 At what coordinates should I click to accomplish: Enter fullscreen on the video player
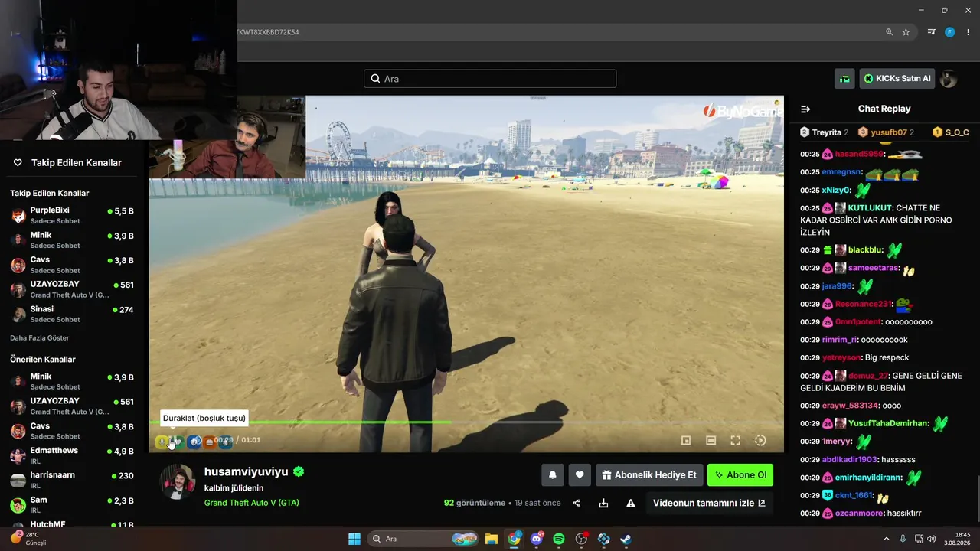click(735, 440)
